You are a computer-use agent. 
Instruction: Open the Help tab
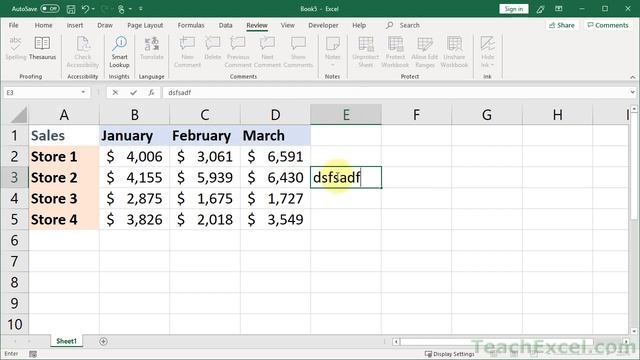click(359, 25)
